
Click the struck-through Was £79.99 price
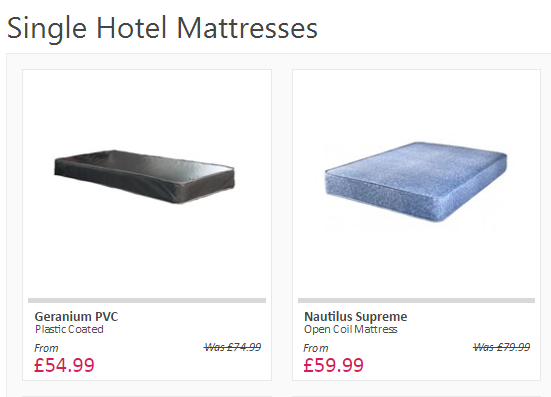tap(501, 347)
